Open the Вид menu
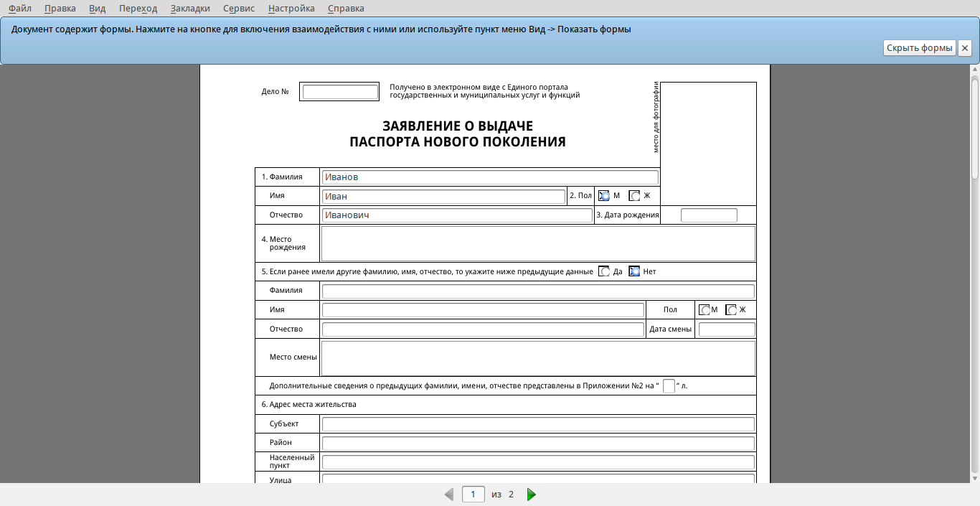 coord(98,9)
